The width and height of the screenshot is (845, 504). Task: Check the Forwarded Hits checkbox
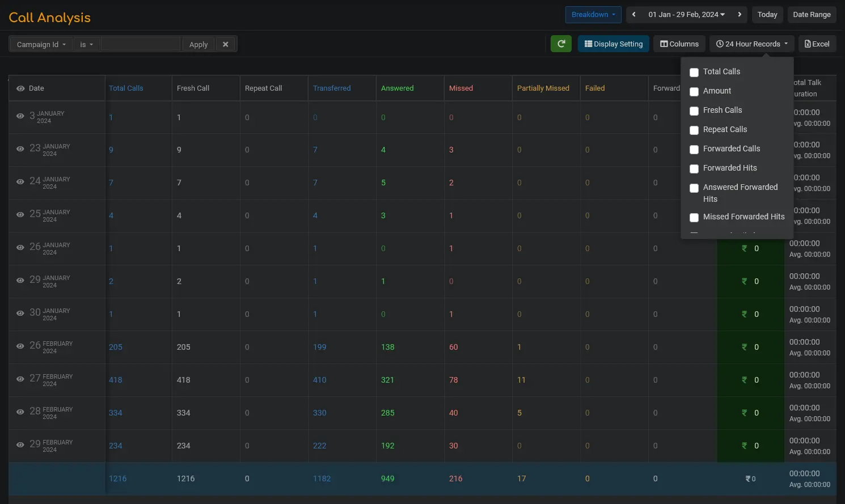coord(694,168)
